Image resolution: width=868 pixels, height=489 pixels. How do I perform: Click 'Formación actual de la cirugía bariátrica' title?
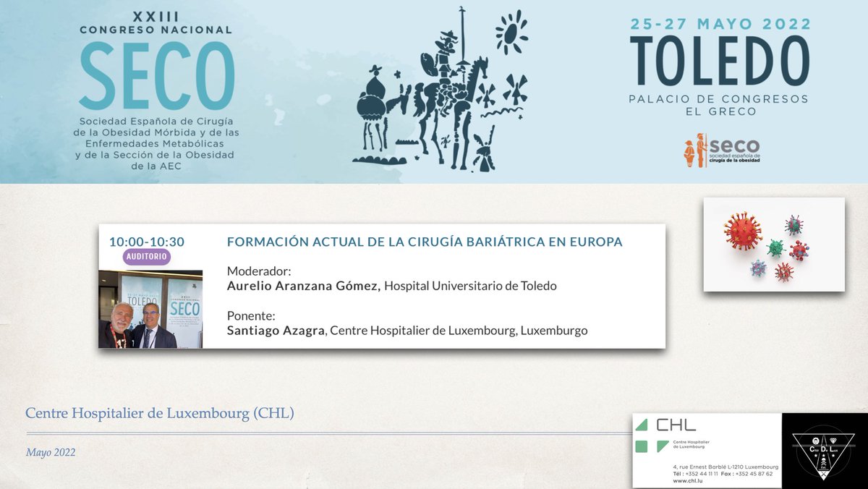click(x=425, y=242)
